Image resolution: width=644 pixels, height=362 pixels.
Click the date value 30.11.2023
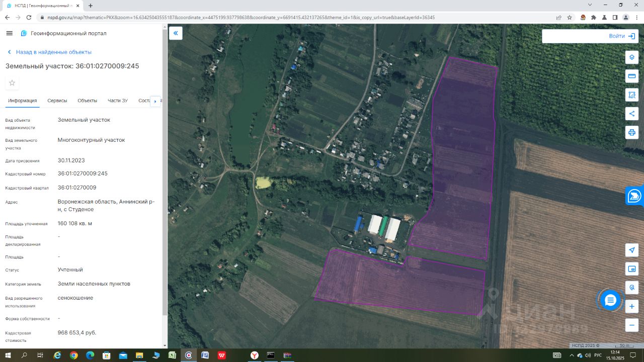click(x=71, y=160)
